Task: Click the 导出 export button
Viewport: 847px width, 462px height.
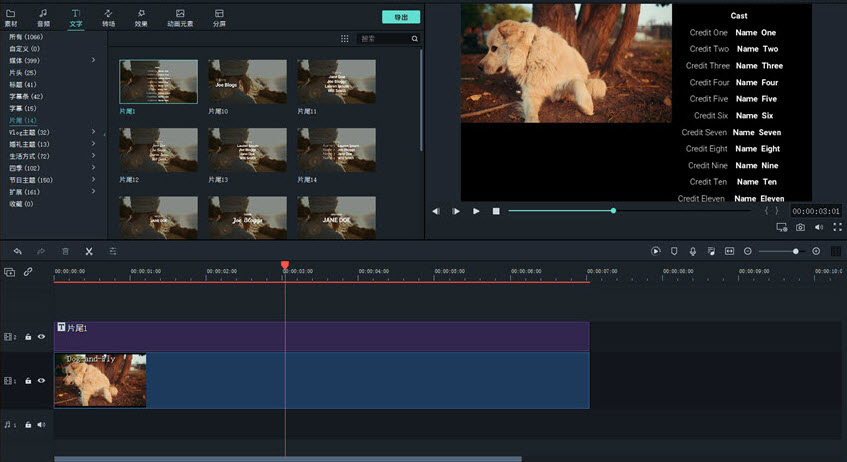Action: pyautogui.click(x=400, y=17)
